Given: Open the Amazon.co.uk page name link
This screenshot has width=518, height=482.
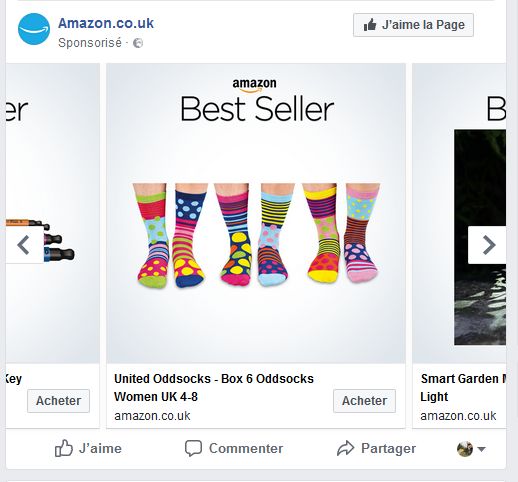Looking at the screenshot, I should pyautogui.click(x=106, y=23).
